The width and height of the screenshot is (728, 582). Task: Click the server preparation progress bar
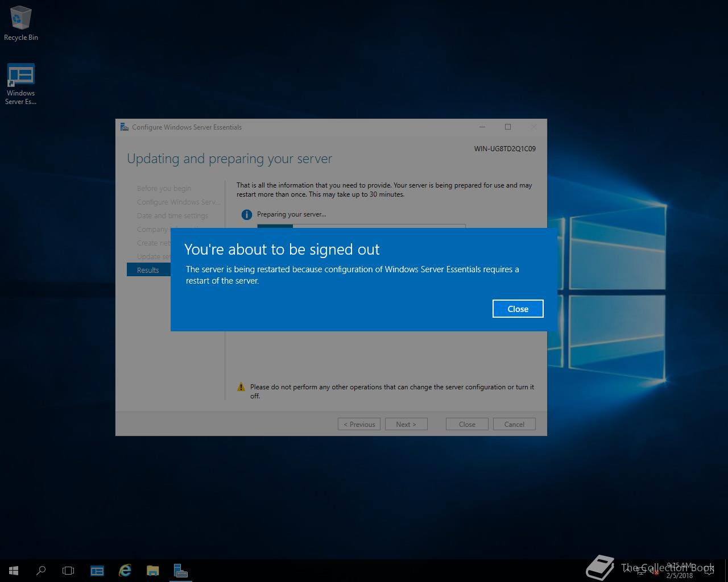point(361,226)
